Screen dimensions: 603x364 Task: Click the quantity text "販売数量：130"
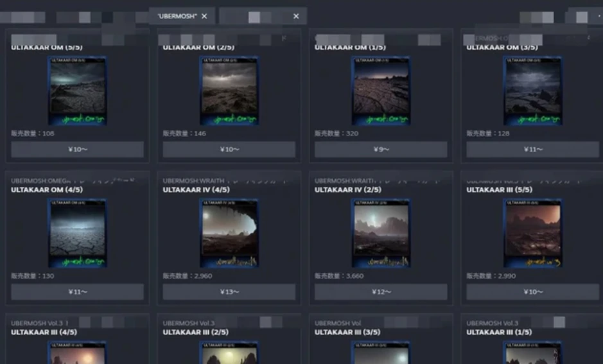coord(33,276)
